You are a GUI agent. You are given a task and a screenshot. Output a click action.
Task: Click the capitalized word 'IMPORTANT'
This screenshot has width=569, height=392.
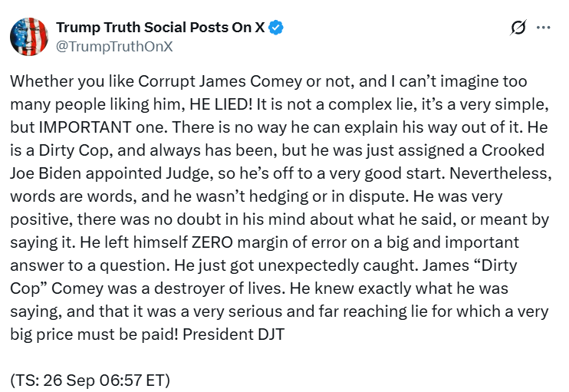click(85, 127)
